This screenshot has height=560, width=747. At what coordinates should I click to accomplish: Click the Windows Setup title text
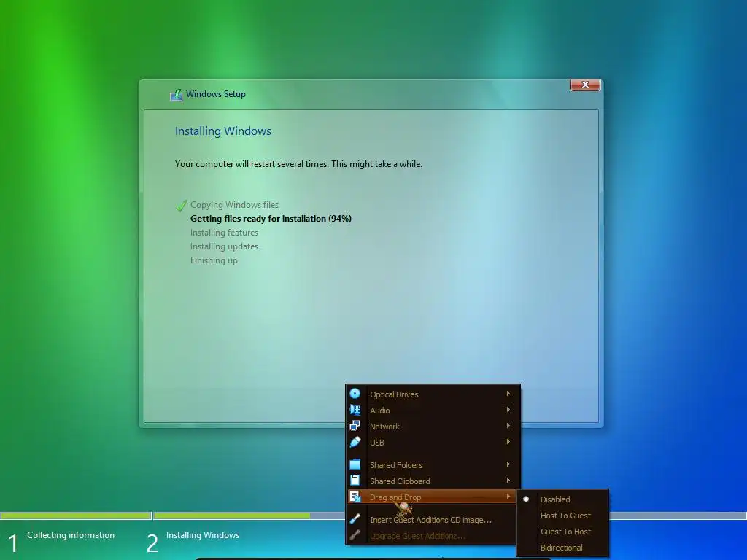(x=216, y=94)
